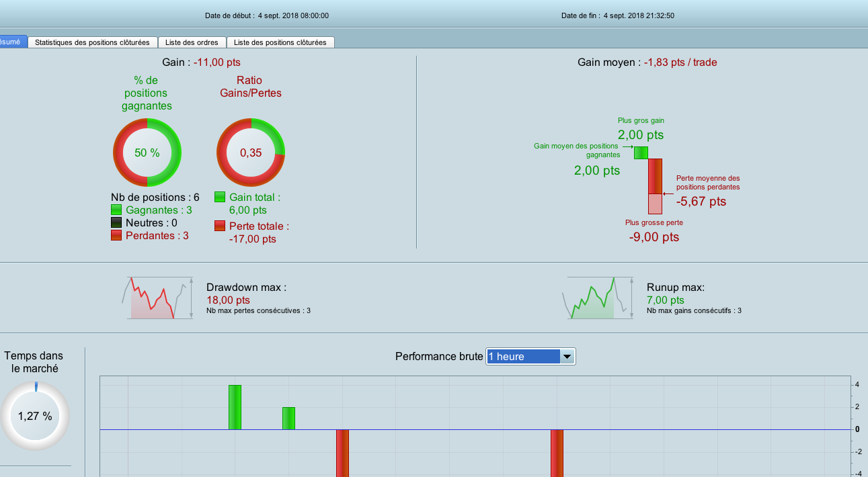Click the winning positions percentage donut chart

tap(147, 153)
